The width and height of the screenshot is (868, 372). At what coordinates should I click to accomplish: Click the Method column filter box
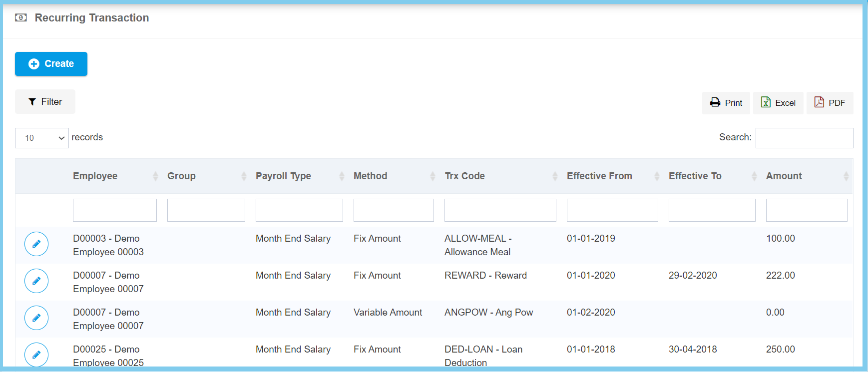394,210
